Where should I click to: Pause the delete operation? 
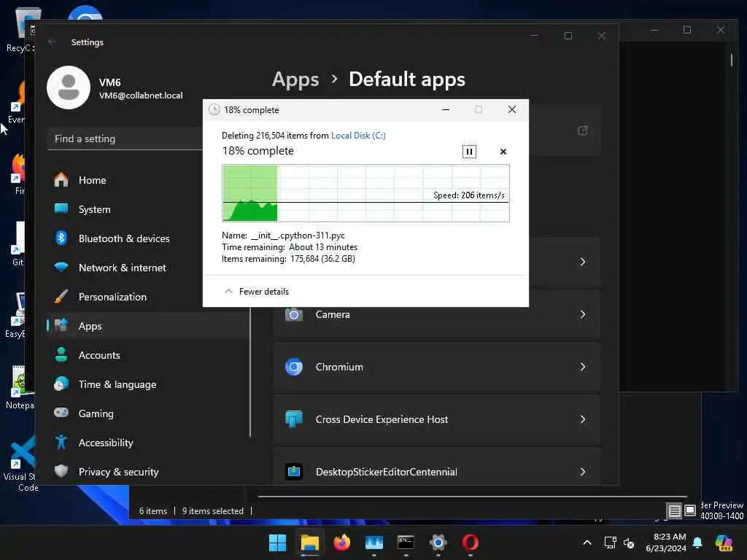tap(469, 152)
